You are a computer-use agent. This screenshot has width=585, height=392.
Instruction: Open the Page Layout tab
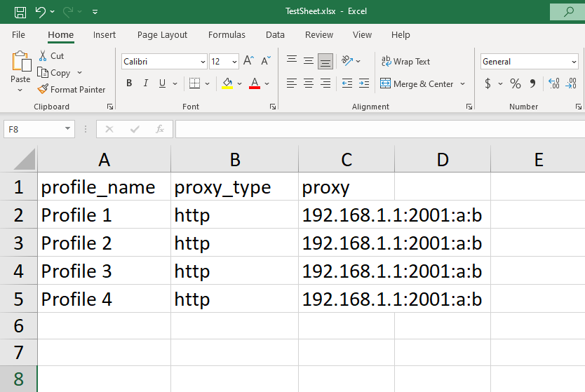click(162, 34)
